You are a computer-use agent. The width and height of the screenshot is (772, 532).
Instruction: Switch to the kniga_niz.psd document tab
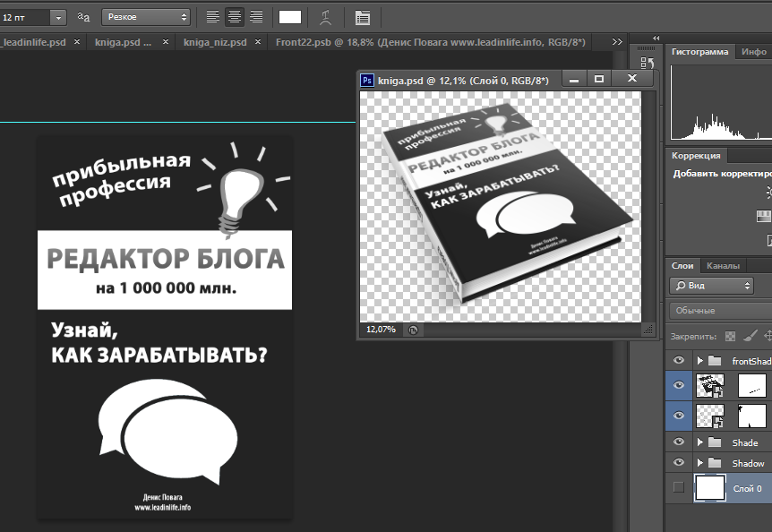[213, 42]
